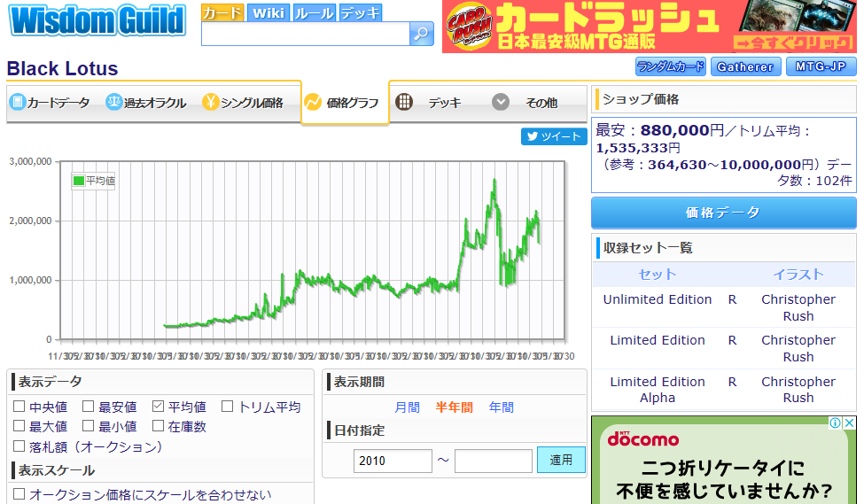Click the yen coin icon
This screenshot has width=864, height=504.
(210, 102)
